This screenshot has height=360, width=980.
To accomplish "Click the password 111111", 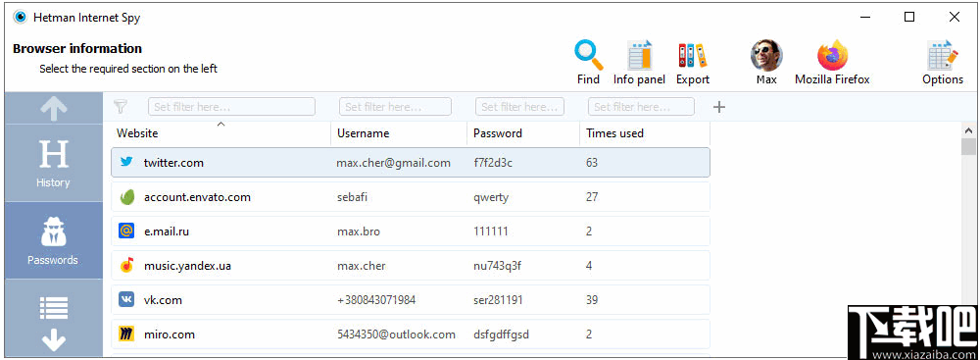I will point(491,231).
